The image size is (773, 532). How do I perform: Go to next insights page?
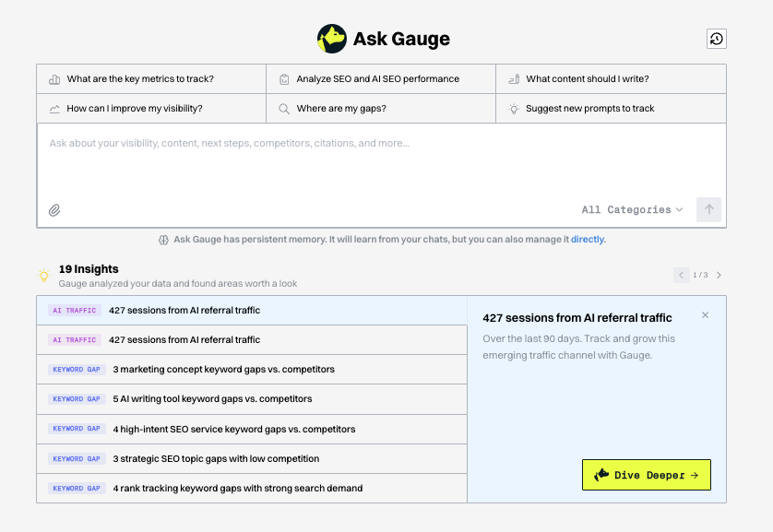(x=719, y=275)
